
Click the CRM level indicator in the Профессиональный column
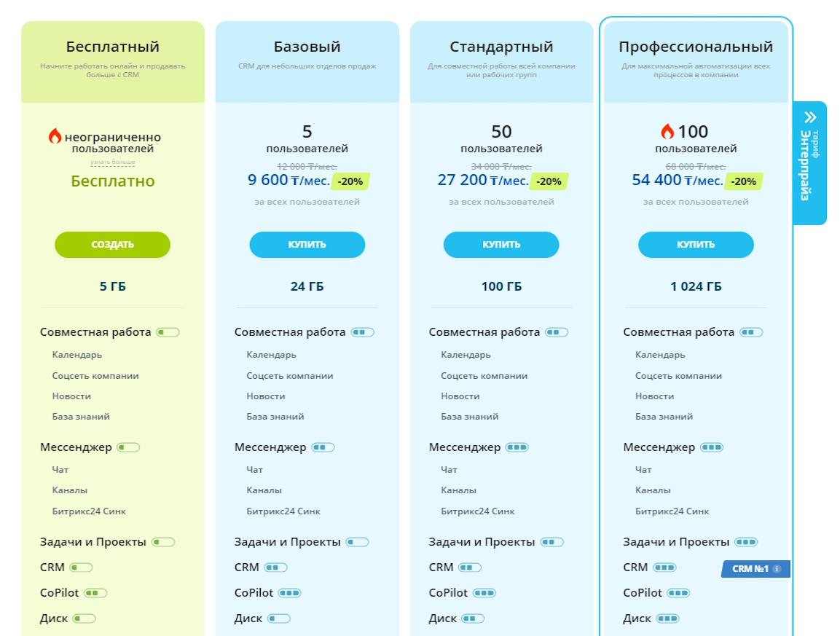click(x=664, y=568)
